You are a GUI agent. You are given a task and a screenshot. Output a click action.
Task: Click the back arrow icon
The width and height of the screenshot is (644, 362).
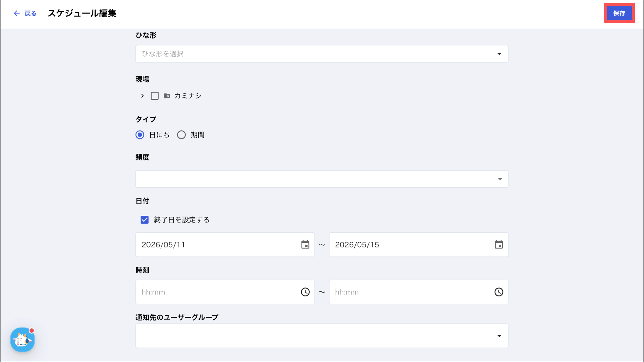pos(17,13)
